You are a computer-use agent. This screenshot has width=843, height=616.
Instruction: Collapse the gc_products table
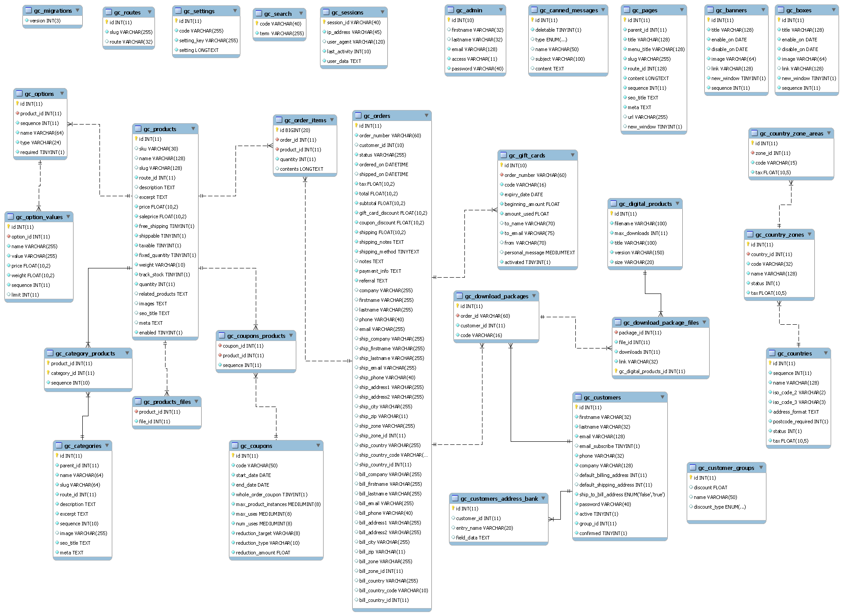click(x=193, y=129)
